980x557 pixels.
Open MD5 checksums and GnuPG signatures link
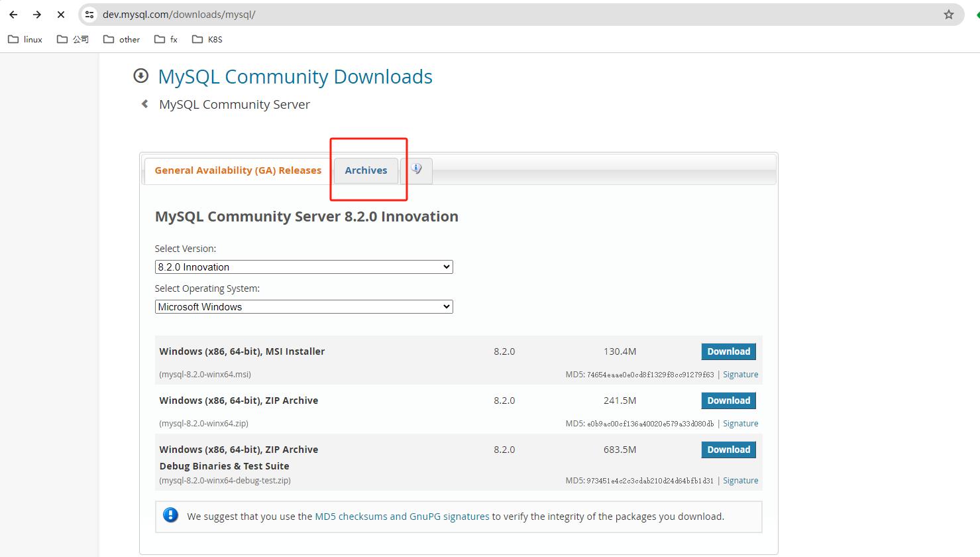tap(402, 517)
